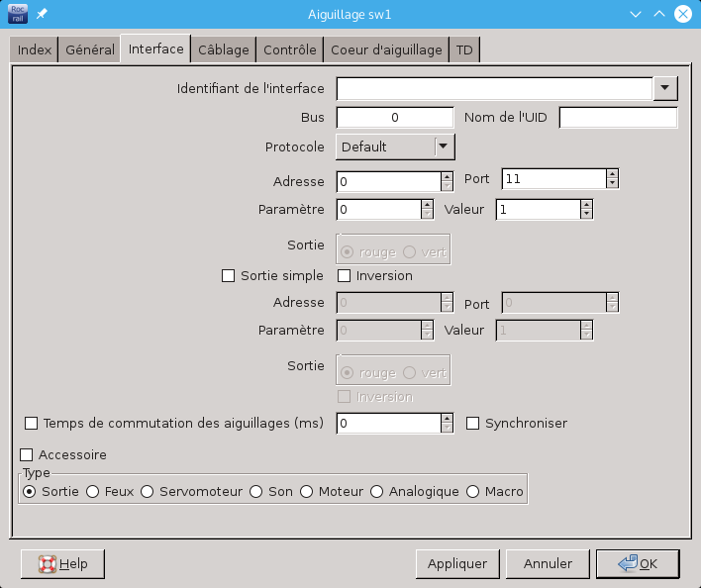The height and width of the screenshot is (588, 701).
Task: Click the Rocrail app icon in title bar
Action: click(18, 14)
